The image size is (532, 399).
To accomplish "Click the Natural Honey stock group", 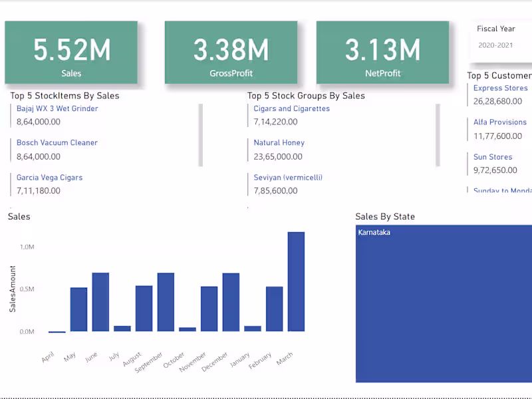I will tap(279, 142).
